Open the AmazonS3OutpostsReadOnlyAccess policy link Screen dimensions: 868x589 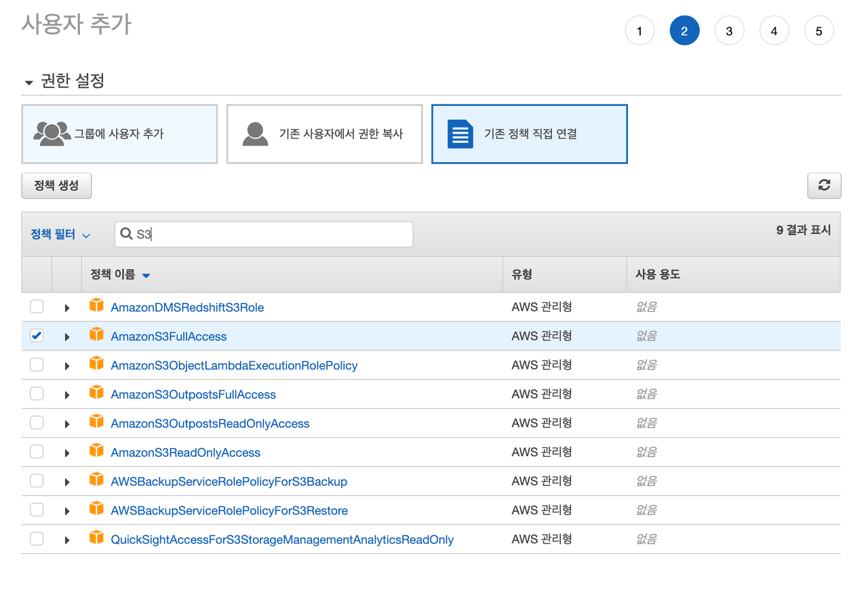click(210, 424)
